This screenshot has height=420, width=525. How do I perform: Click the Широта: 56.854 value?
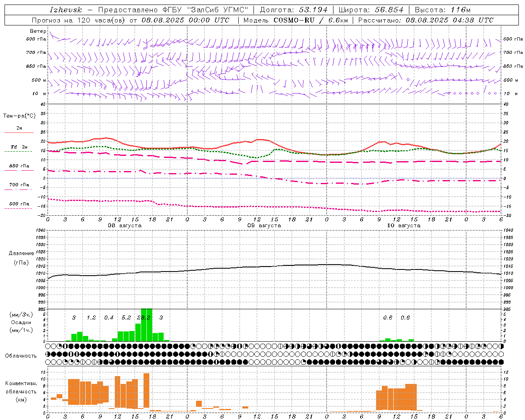point(371,10)
